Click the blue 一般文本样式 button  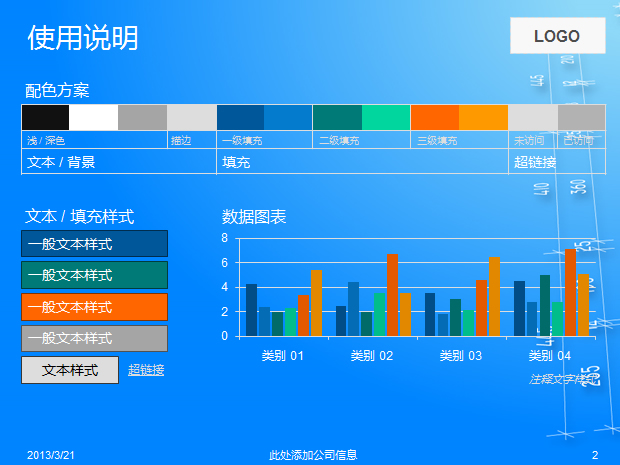click(x=95, y=244)
